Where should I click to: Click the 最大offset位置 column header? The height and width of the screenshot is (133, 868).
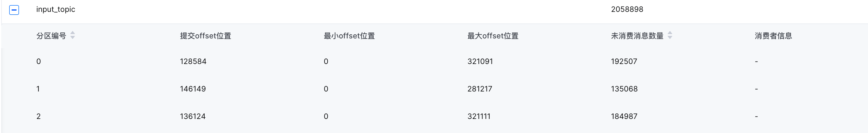(493, 36)
